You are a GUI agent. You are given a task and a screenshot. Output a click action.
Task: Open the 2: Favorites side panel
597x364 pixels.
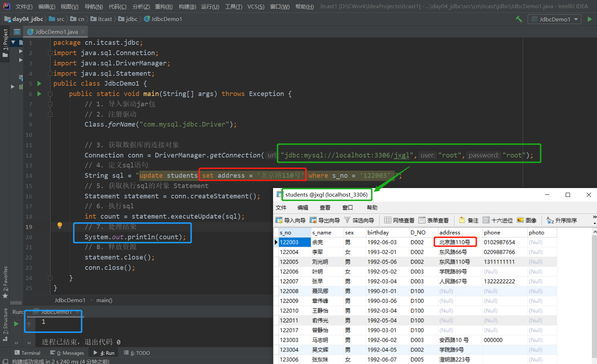tap(5, 282)
